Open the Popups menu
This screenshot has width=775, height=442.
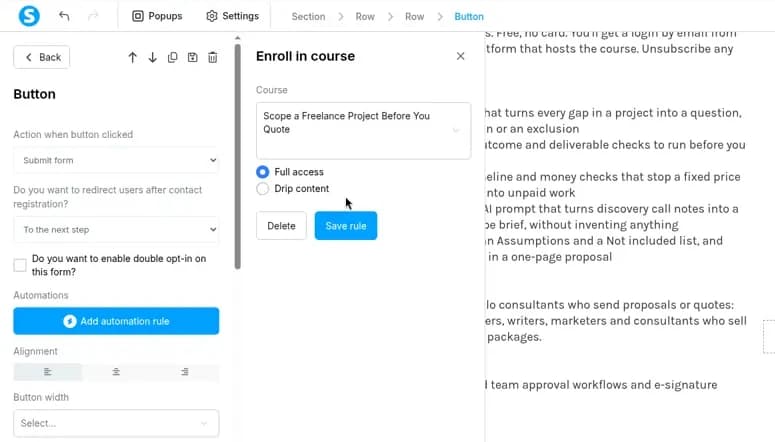[x=157, y=16]
